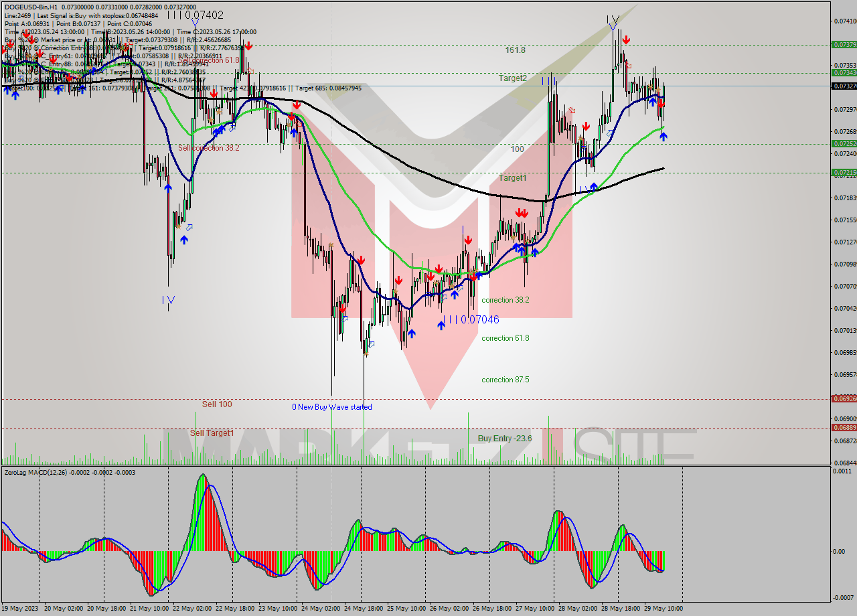Click the 'Target1' label on chart
This screenshot has width=857, height=616.
pyautogui.click(x=512, y=178)
